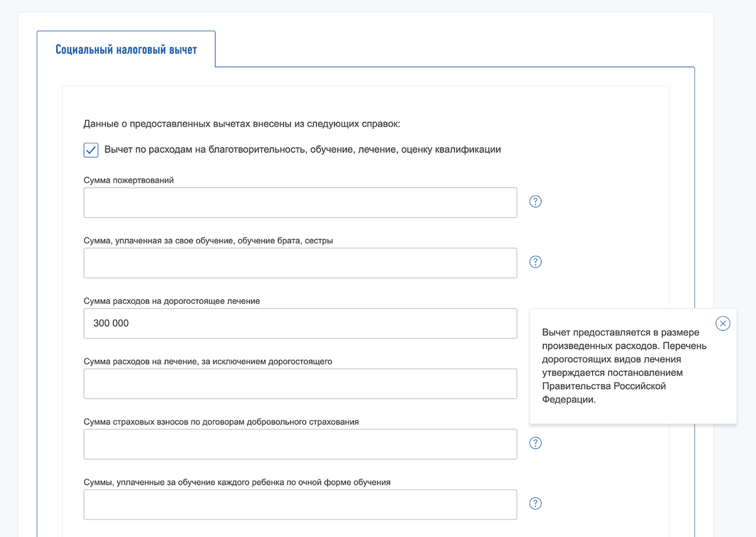Open help for страховых взносов field

[535, 443]
